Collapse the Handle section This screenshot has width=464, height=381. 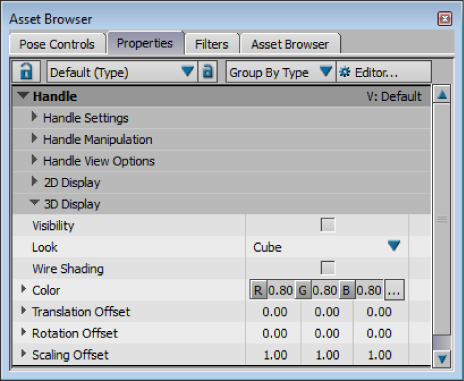pos(23,96)
